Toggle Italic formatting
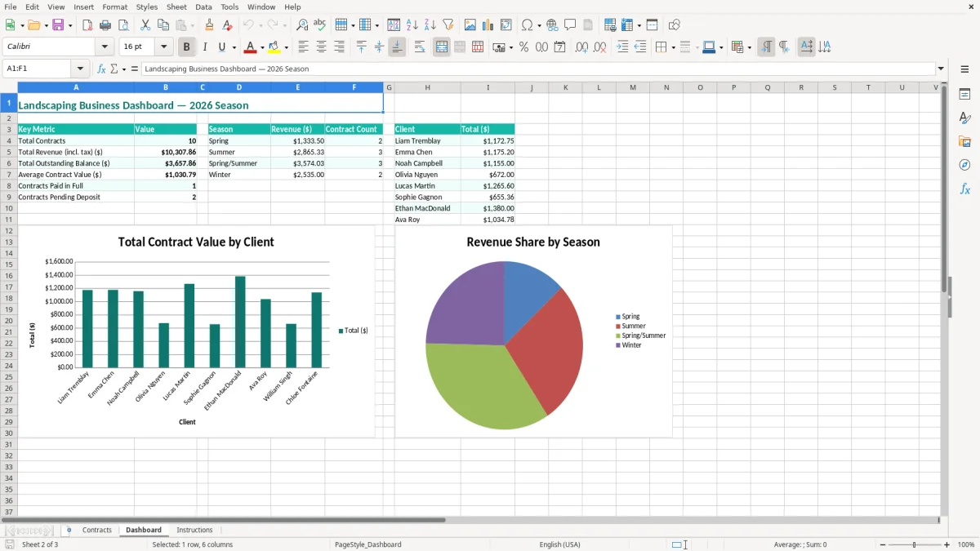This screenshot has height=551, width=980. [x=205, y=47]
